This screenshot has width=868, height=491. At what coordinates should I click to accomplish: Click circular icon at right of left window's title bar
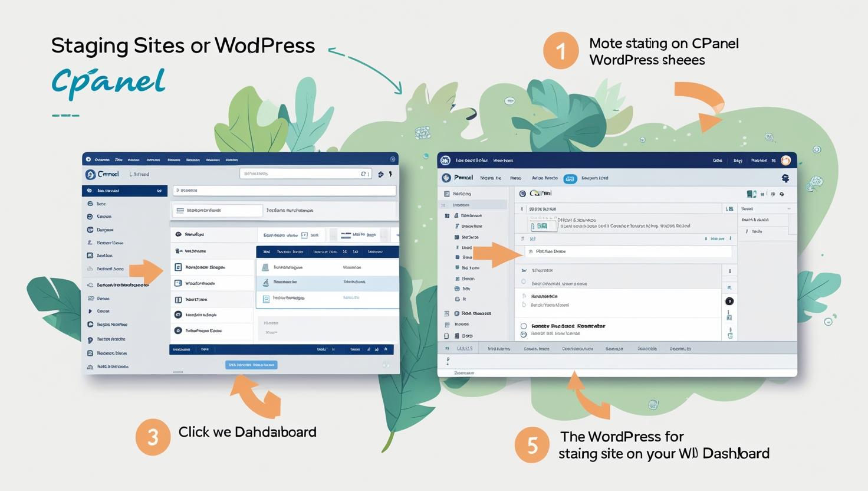coord(393,159)
